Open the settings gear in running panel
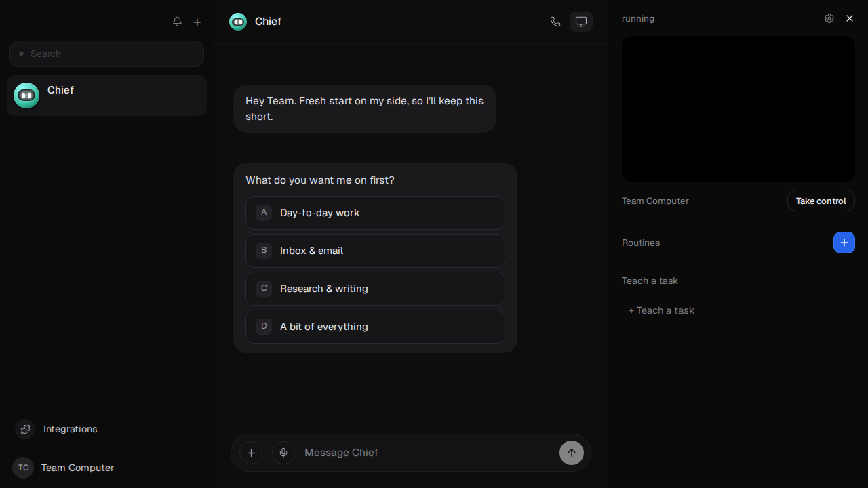This screenshot has height=488, width=868. point(829,18)
